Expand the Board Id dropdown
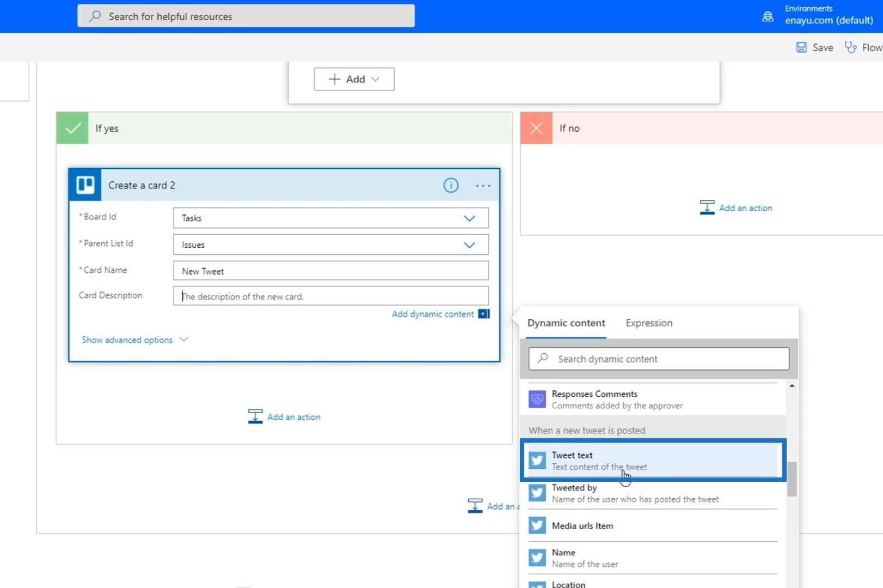Viewport: 883px width, 588px height. [469, 218]
